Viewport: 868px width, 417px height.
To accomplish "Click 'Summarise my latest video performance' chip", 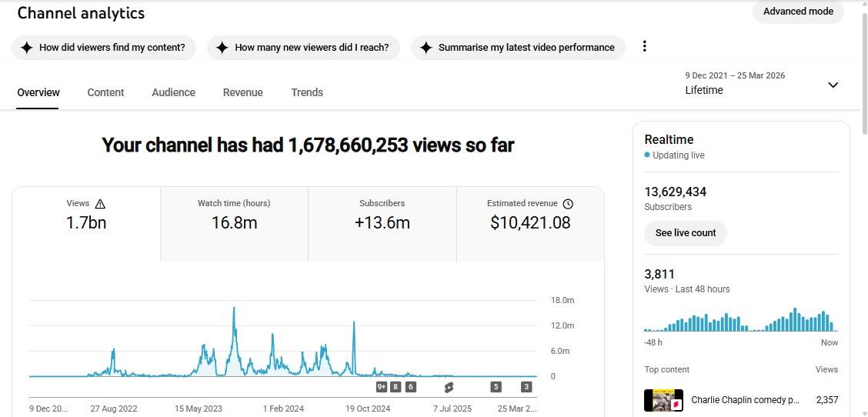I will 518,48.
